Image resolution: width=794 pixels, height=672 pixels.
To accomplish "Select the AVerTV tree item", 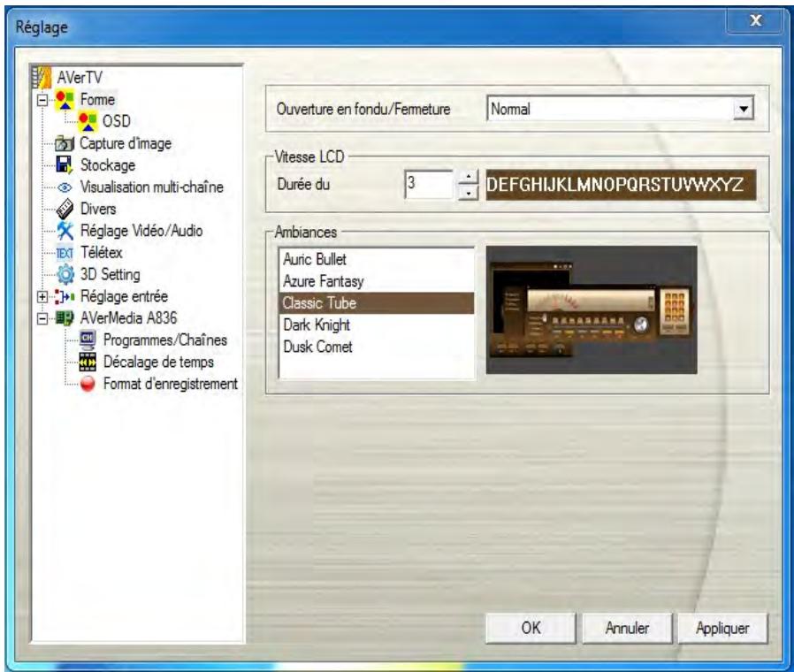I will coord(80,78).
